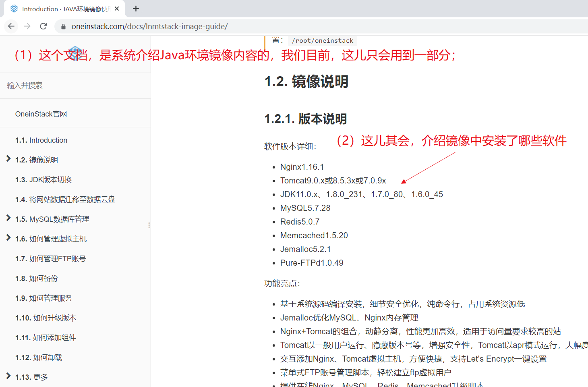The image size is (588, 387).
Task: Click the 1.2.1. 版本说明 subheading
Action: (306, 119)
